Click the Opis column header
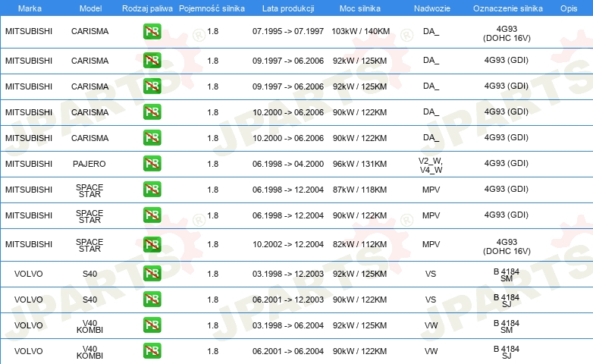This screenshot has width=593, height=364. (x=569, y=8)
